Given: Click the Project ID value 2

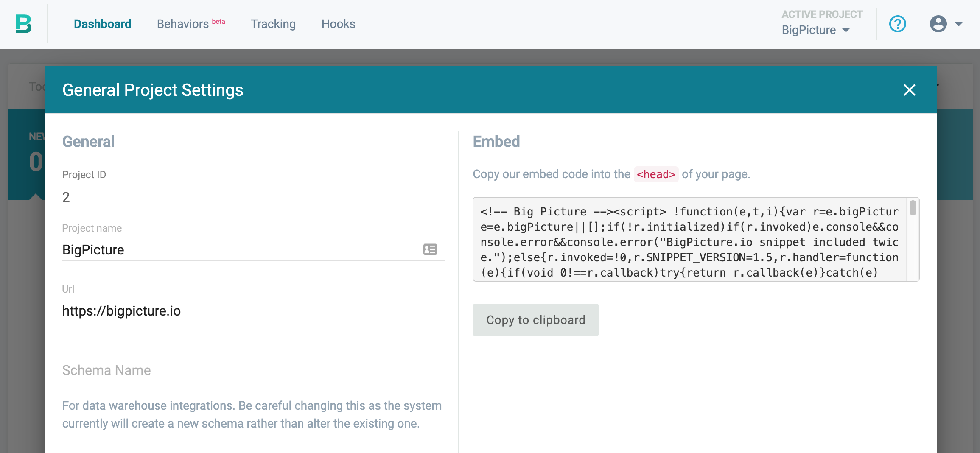Looking at the screenshot, I should pyautogui.click(x=66, y=197).
